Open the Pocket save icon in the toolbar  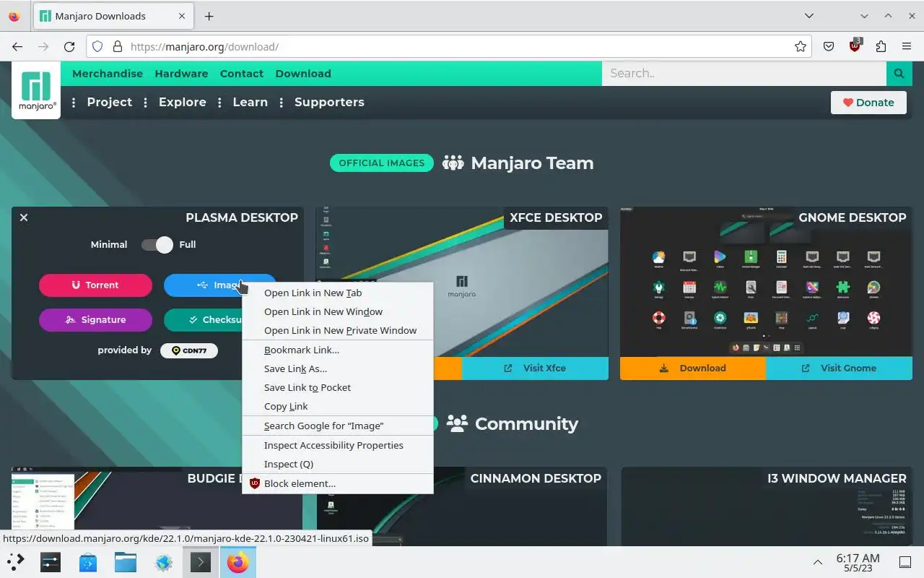tap(829, 46)
